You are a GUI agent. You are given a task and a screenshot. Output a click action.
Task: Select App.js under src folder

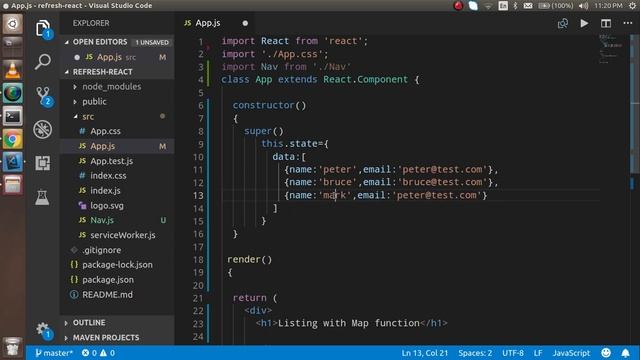(x=102, y=146)
